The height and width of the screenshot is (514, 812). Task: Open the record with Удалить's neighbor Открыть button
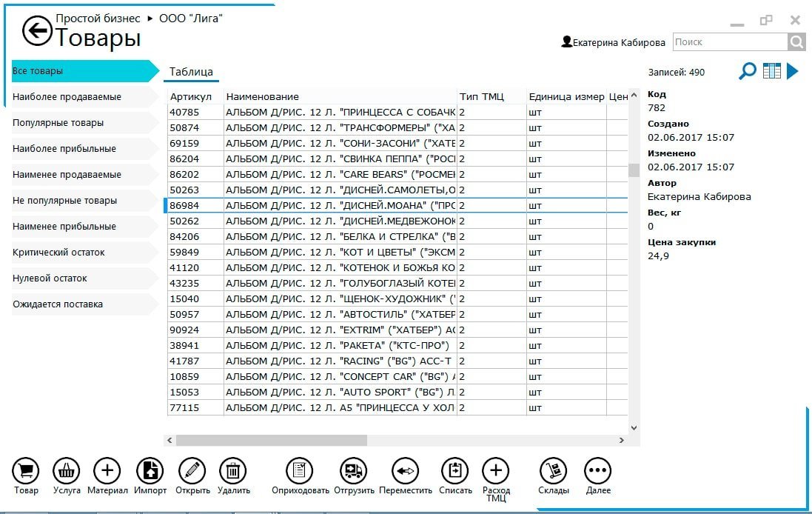[x=192, y=471]
